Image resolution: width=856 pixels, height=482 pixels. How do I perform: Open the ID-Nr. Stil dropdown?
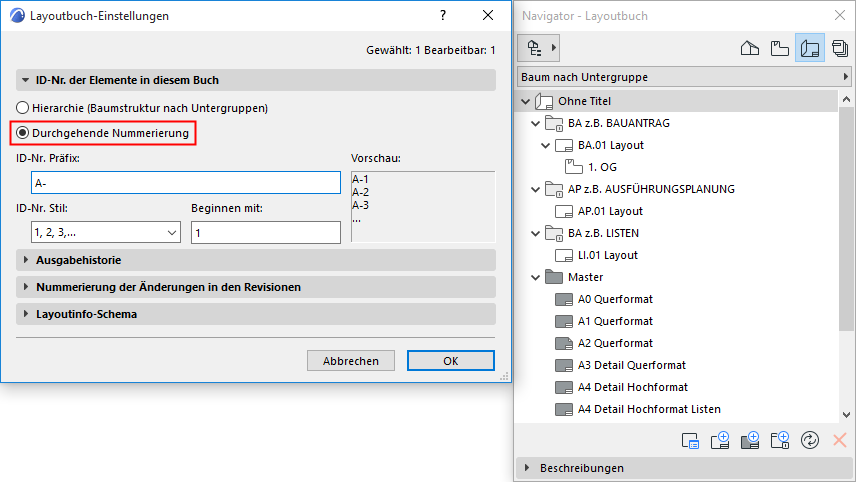point(98,232)
